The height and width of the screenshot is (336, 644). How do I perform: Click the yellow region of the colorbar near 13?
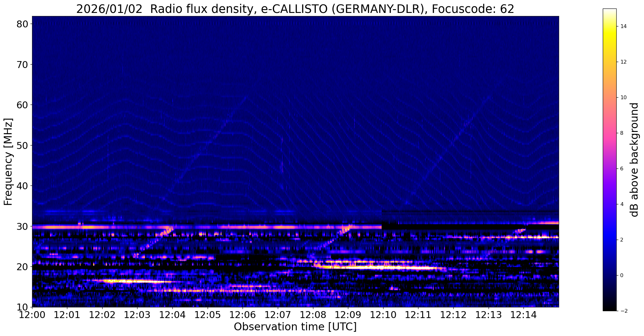(x=609, y=44)
